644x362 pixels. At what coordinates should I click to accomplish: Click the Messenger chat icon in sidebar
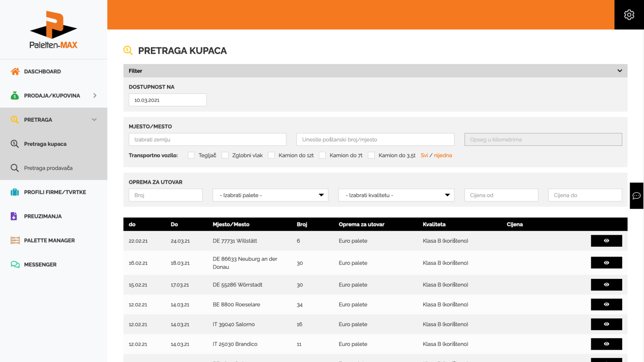pos(15,265)
